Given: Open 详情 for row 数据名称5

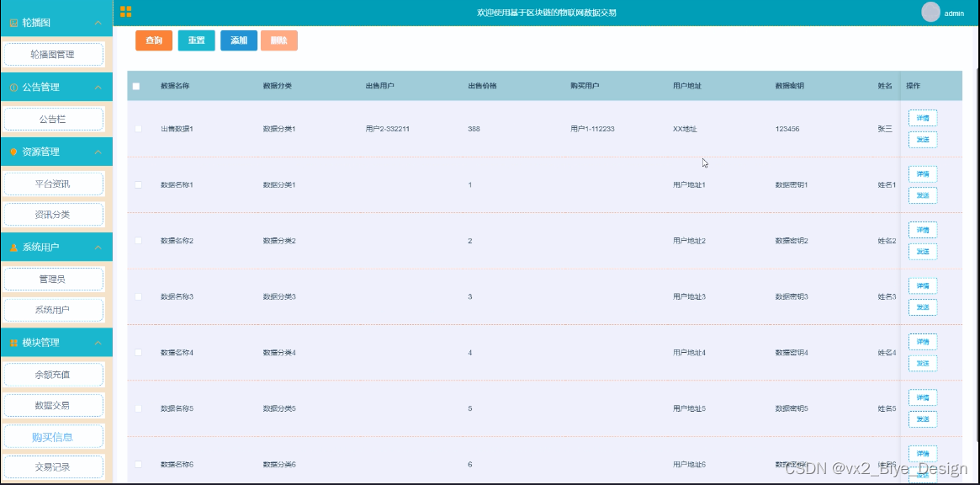Looking at the screenshot, I should (x=923, y=397).
